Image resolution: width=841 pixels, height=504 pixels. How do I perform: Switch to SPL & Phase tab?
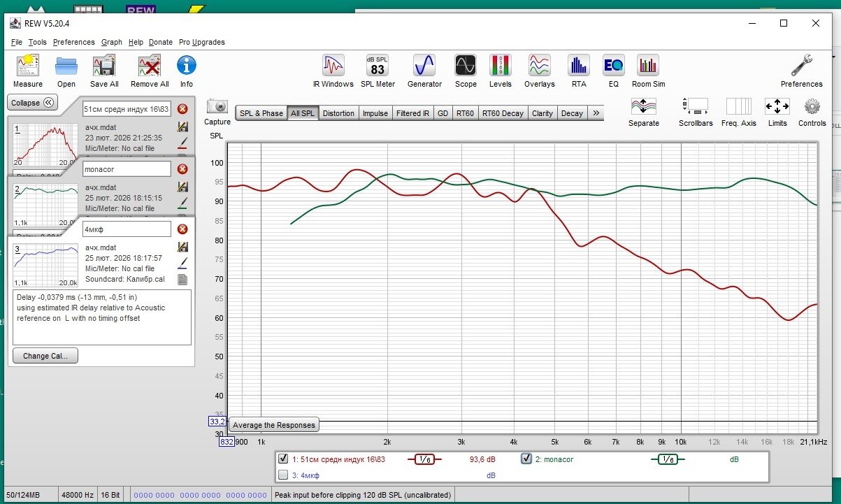[261, 113]
